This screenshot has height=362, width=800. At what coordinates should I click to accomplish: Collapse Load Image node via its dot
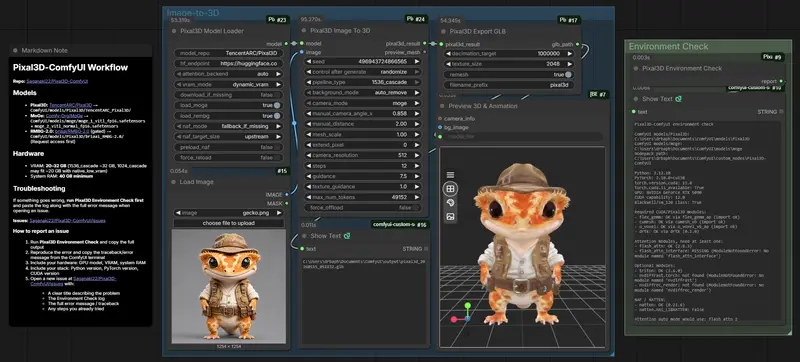(173, 182)
